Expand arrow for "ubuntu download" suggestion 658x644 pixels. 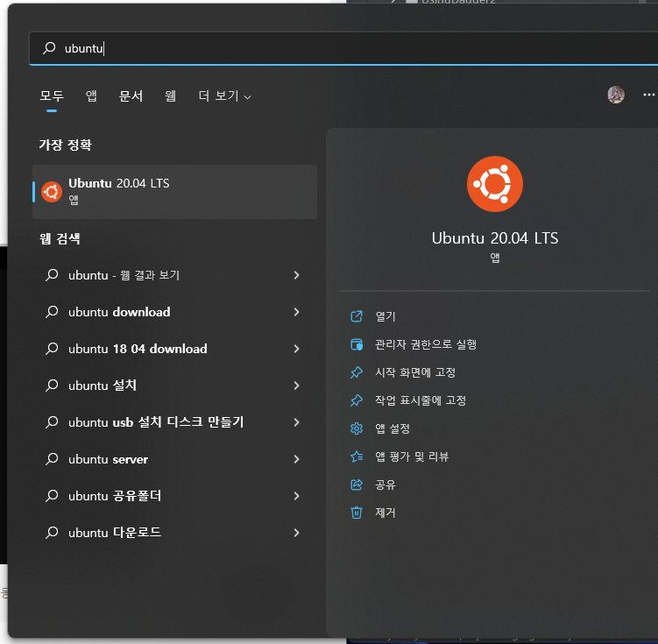click(x=297, y=312)
